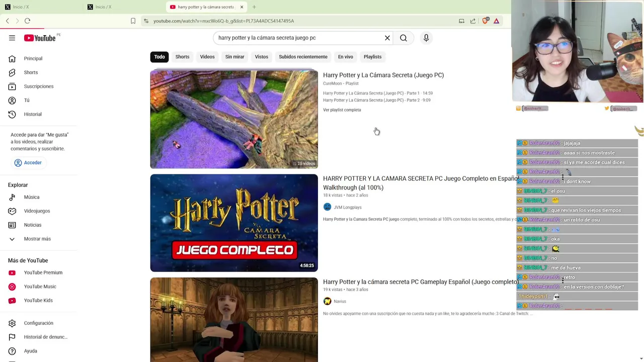The height and width of the screenshot is (362, 644).
Task: Open the cast/screen icon in address bar
Action: tap(461, 21)
